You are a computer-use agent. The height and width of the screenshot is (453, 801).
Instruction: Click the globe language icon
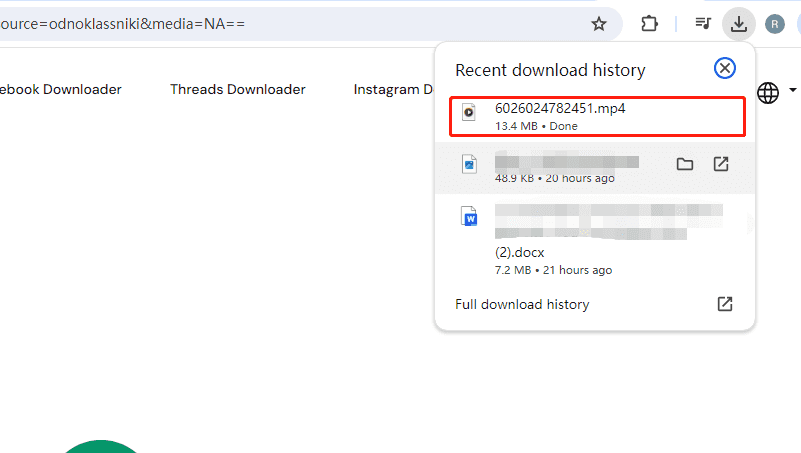click(768, 93)
